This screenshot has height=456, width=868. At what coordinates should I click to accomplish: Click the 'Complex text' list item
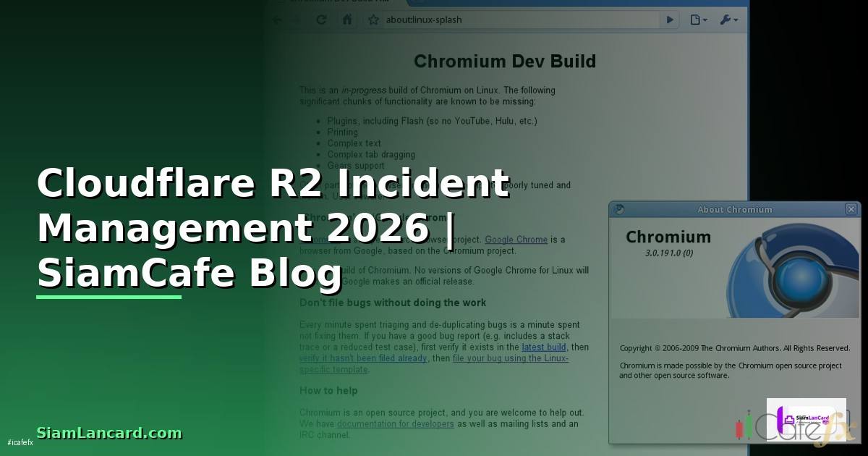354,143
